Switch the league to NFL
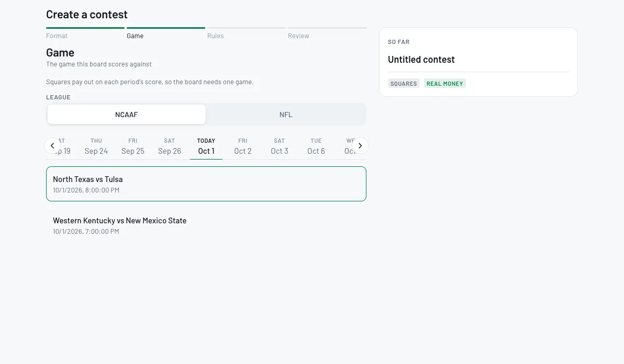 tap(286, 115)
